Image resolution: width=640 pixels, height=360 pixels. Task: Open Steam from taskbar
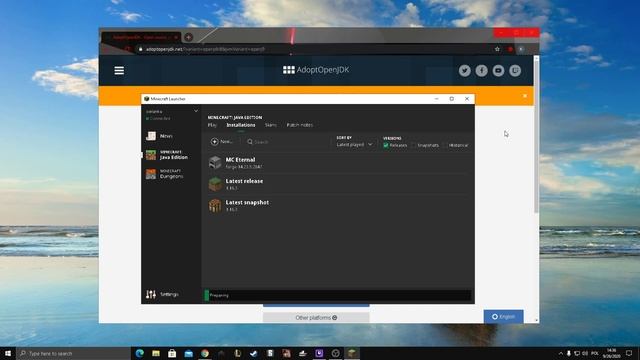254,353
